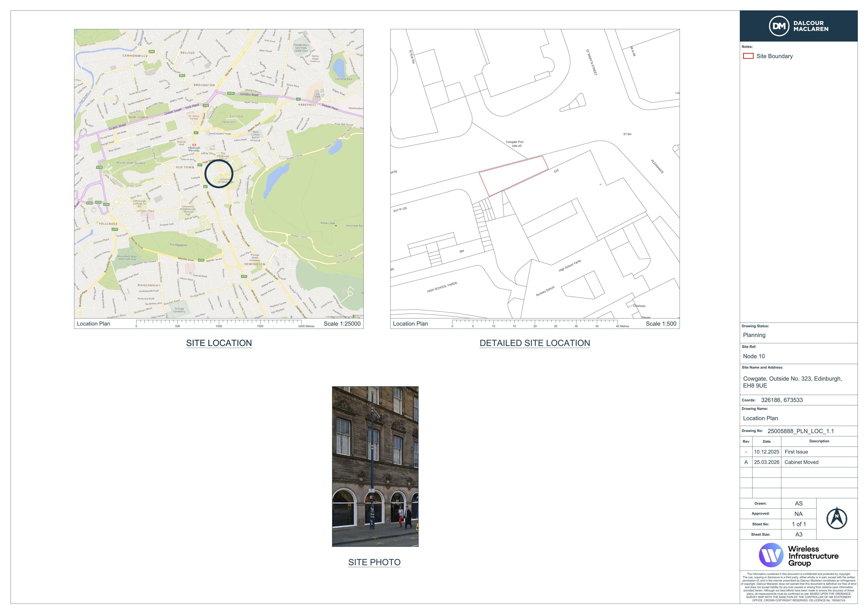Click the 'HIGH SCHOOL YARDS' uppercase label
Image resolution: width=868 pixels, height=614 pixels.
pos(442,287)
